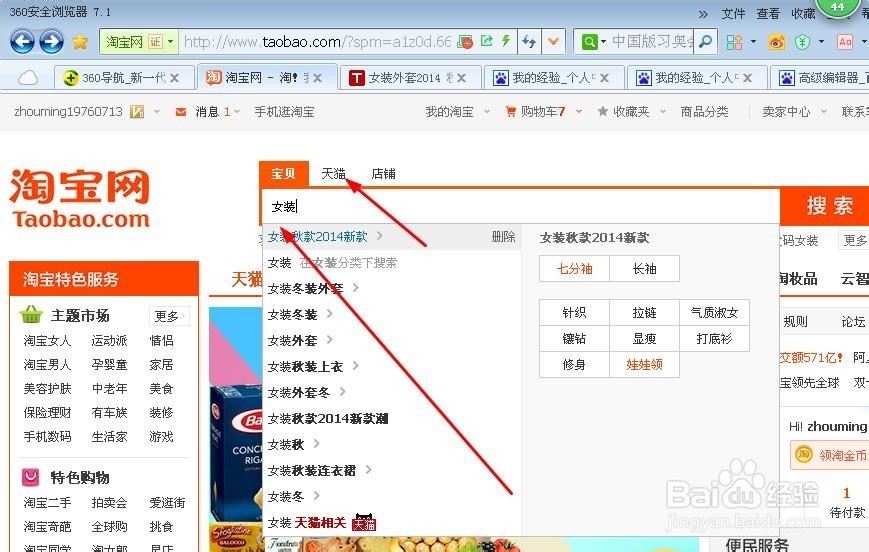This screenshot has width=869, height=552.
Task: Click 更多 beside 主题市场
Action: tap(168, 316)
